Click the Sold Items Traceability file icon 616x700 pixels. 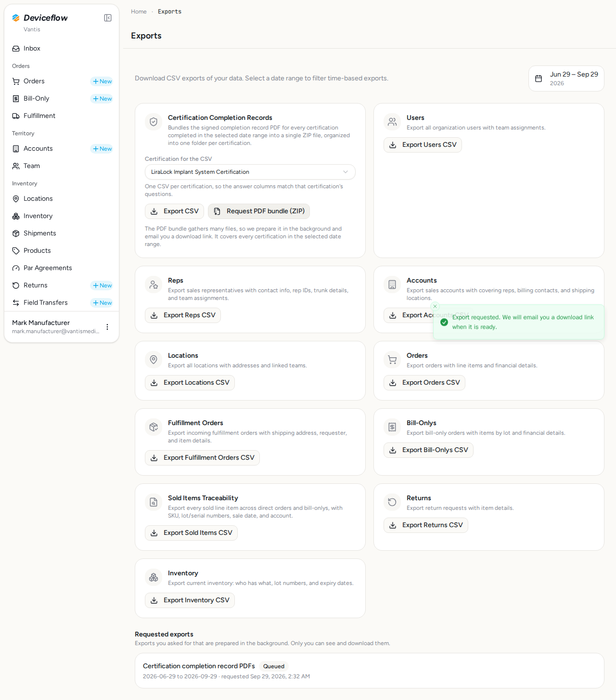(x=154, y=502)
